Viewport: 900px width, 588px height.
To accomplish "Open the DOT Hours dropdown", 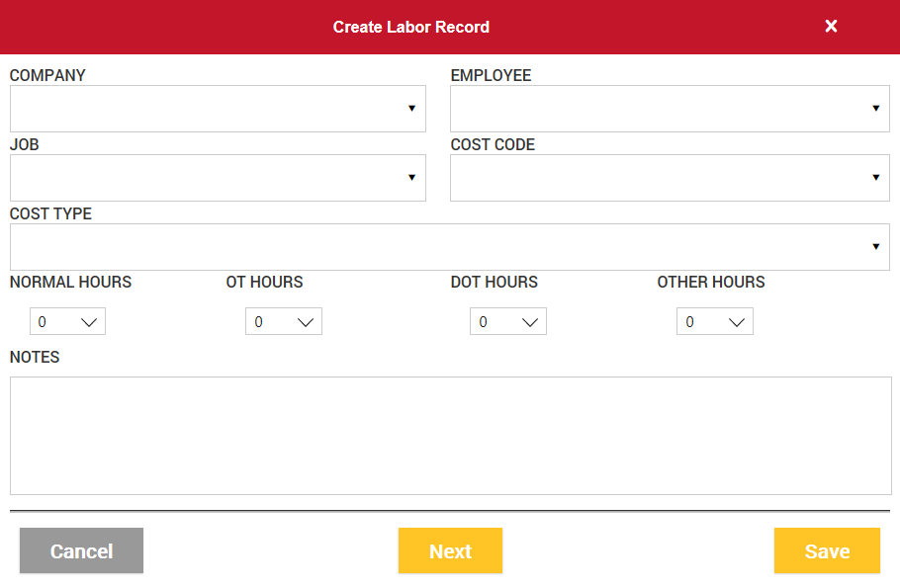I will click(530, 322).
